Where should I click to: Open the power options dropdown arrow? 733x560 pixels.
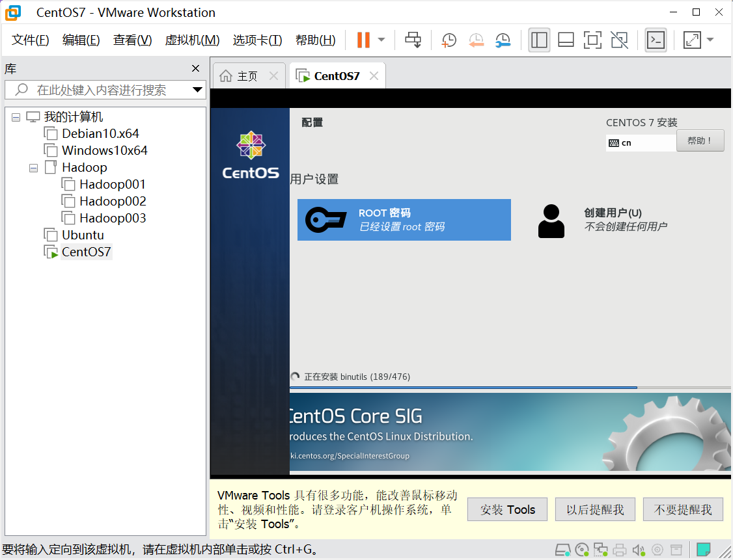(381, 40)
